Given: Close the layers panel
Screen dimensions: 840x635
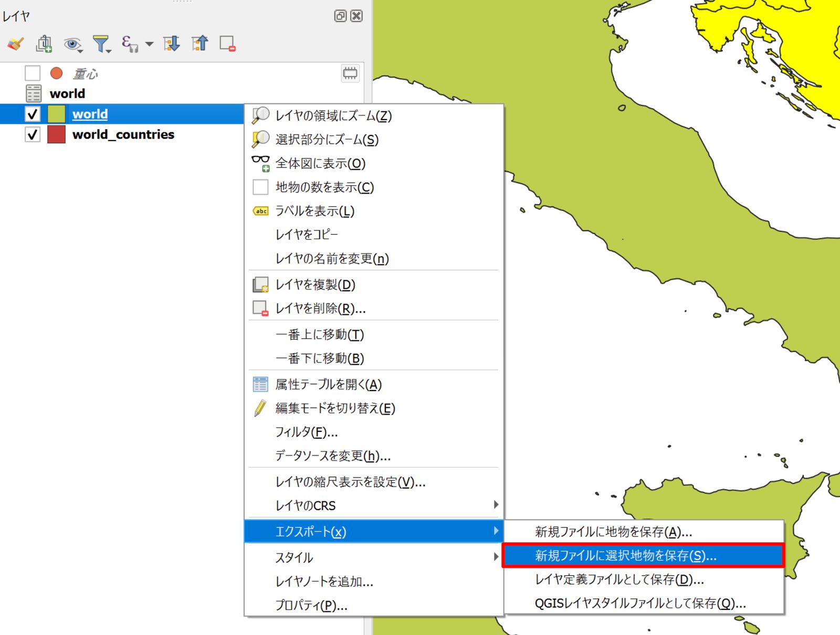Looking at the screenshot, I should point(356,16).
